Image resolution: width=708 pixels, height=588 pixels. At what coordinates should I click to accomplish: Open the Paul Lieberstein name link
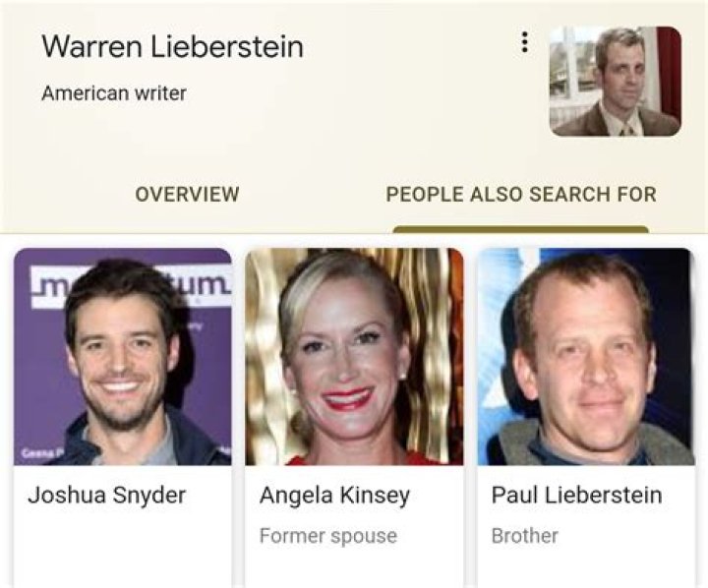576,495
